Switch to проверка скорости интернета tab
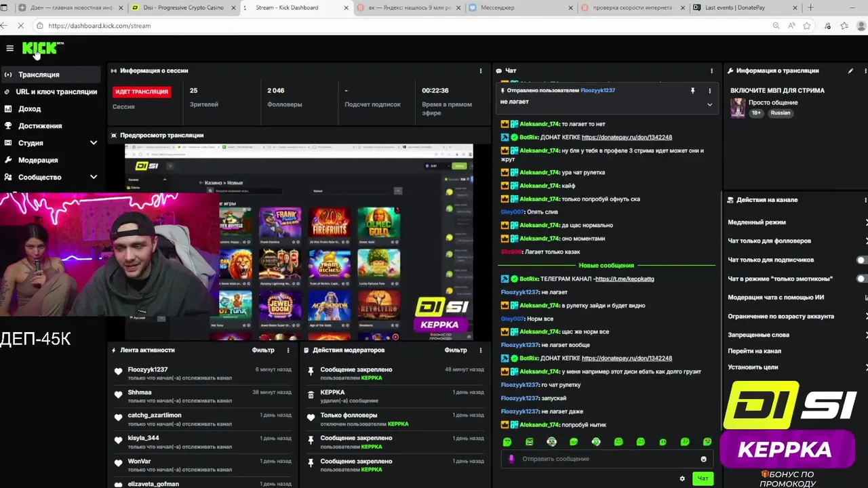Screen dimensions: 868x488 pos(631,7)
